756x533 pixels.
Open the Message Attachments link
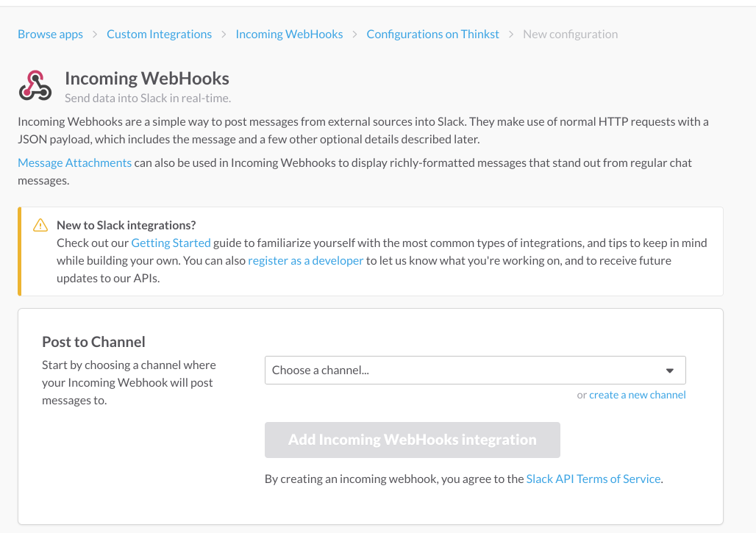(74, 162)
